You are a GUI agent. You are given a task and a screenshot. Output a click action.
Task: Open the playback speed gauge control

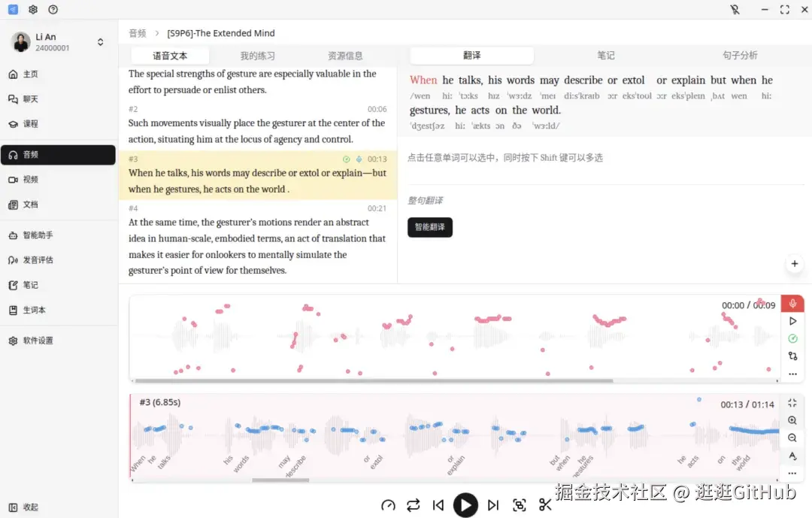[388, 506]
